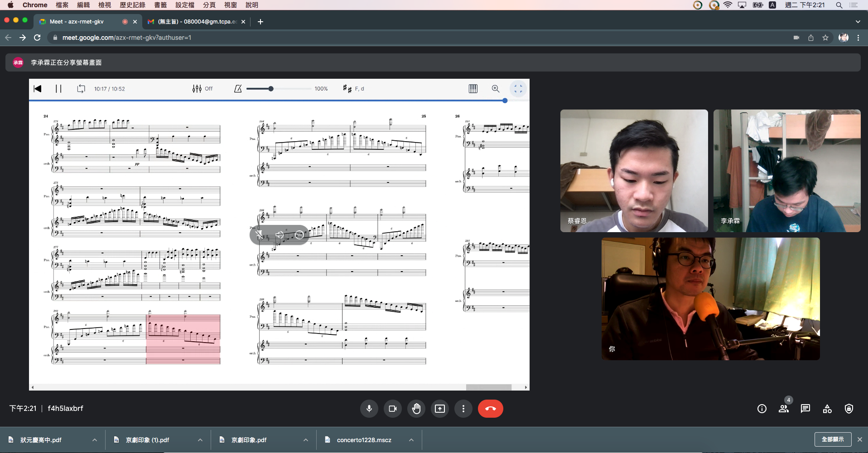Screen dimensions: 868x453
Task: Open the Wi-Fi status menu
Action: pos(728,5)
